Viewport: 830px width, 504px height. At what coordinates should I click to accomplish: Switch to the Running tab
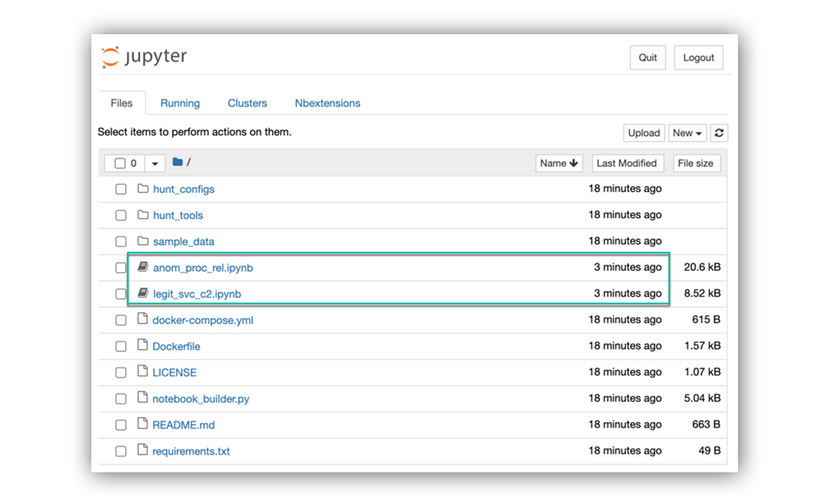[x=180, y=103]
